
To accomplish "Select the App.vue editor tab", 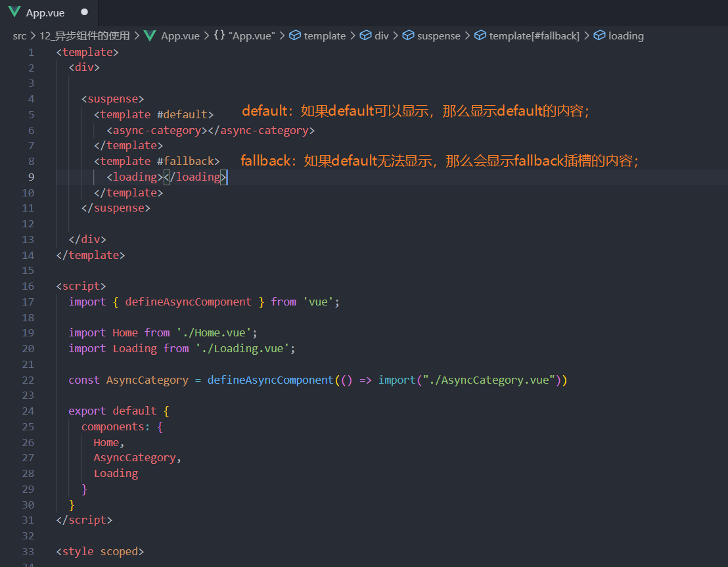I will coord(45,12).
